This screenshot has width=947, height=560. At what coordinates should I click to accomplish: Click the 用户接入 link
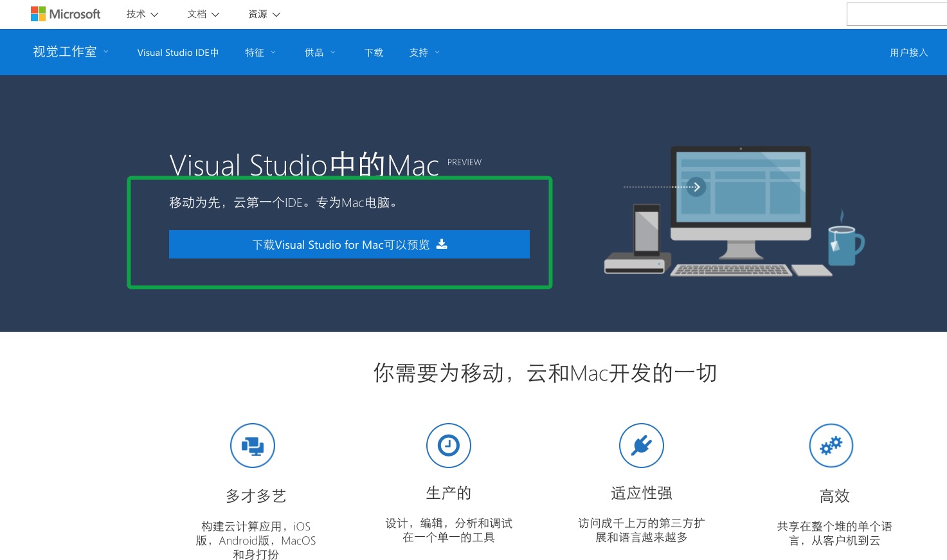tap(908, 53)
